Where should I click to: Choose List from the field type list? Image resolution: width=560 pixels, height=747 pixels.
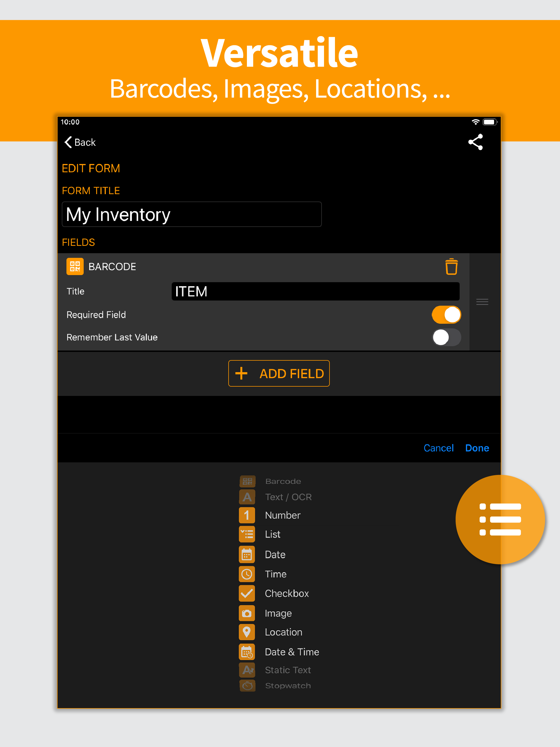click(247, 534)
